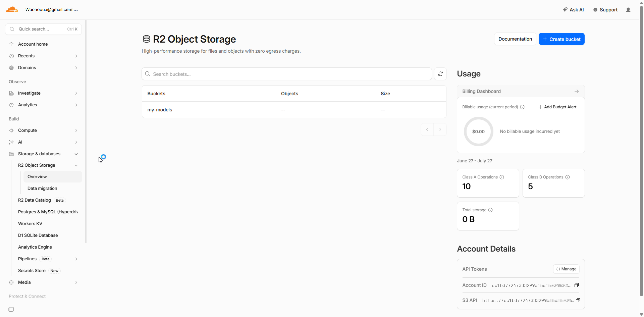
Task: Click the Storage & databases icon
Action: tap(11, 154)
